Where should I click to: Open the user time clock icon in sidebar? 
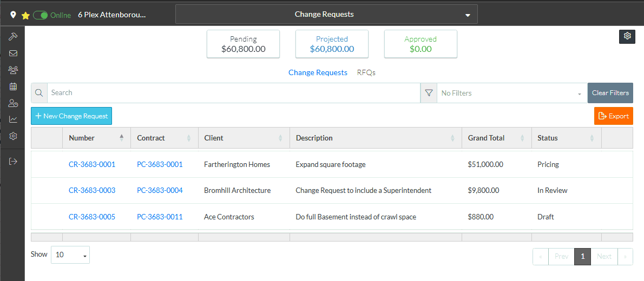(13, 103)
